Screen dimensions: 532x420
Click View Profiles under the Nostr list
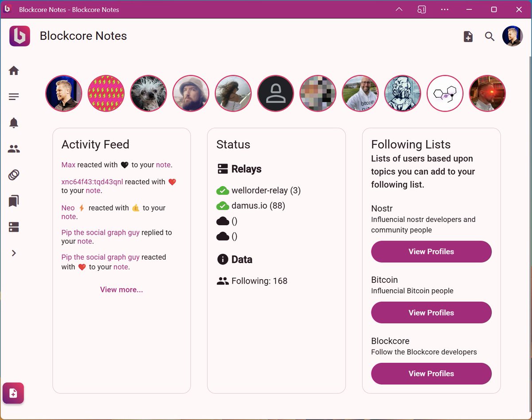(x=431, y=251)
